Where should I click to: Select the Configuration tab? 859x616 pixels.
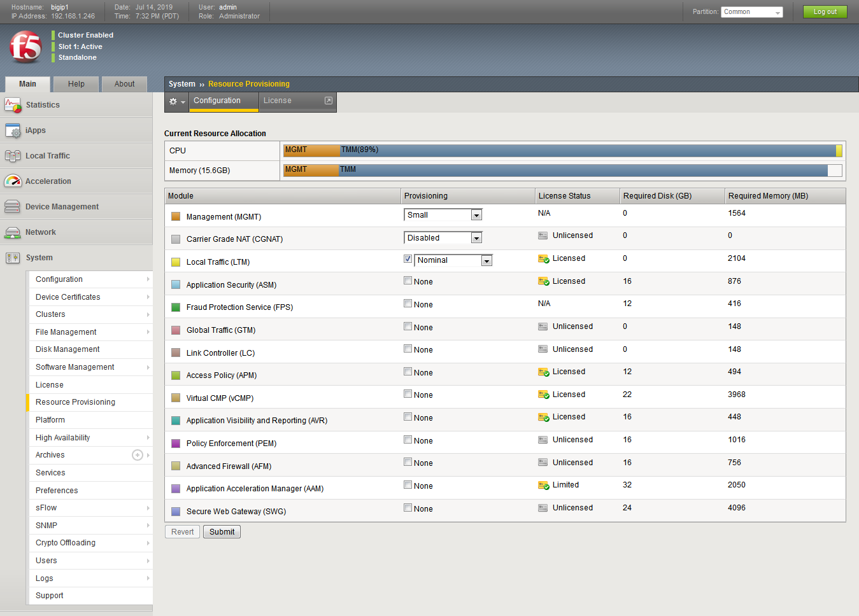tap(224, 101)
